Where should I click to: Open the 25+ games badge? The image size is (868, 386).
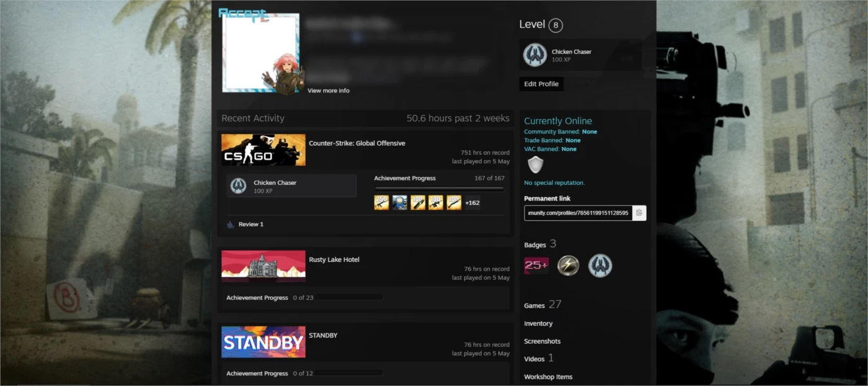tap(536, 266)
